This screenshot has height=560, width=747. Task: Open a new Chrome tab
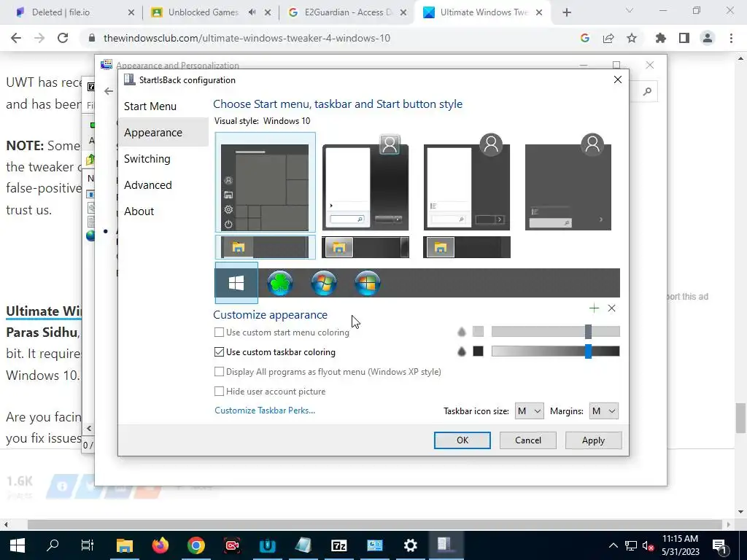[x=566, y=12]
